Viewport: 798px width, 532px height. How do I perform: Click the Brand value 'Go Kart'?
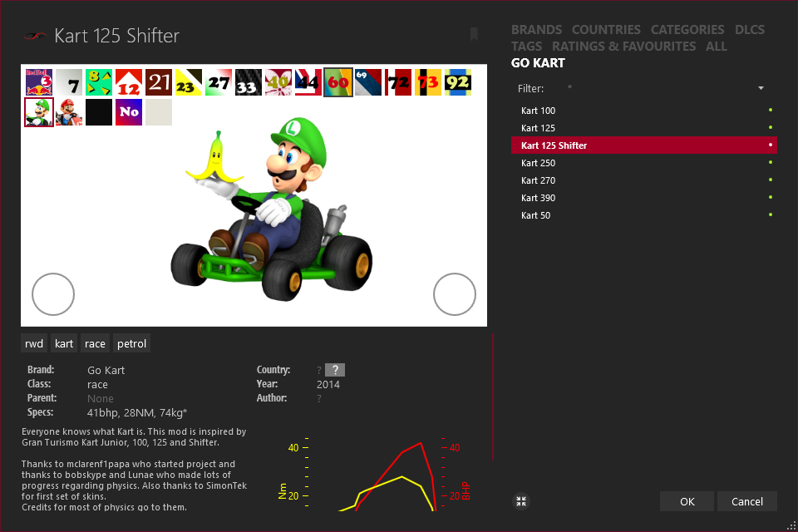click(x=106, y=370)
